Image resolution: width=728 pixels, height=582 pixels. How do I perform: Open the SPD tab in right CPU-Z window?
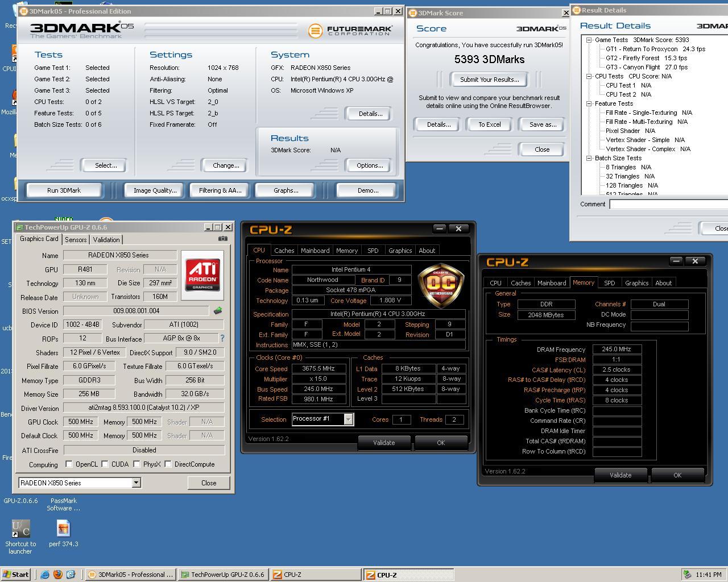tap(609, 283)
